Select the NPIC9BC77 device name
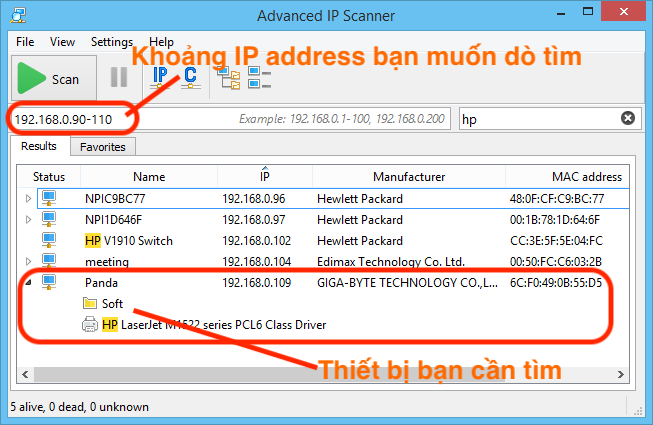653x425 pixels. (x=115, y=199)
